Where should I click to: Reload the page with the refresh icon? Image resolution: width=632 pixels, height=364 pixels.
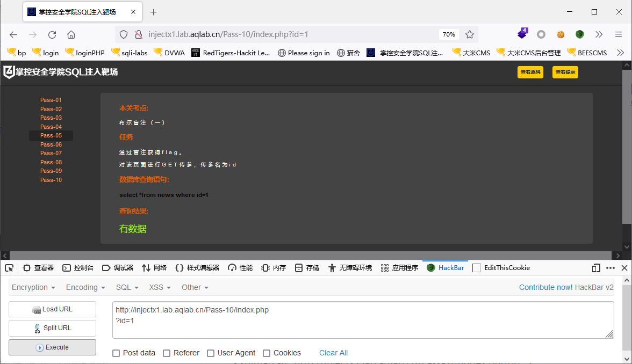52,34
